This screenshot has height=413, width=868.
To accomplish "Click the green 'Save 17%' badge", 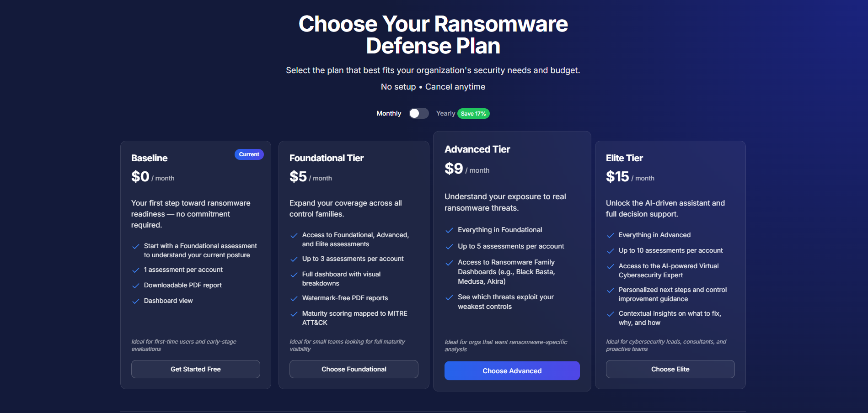I will tap(473, 113).
